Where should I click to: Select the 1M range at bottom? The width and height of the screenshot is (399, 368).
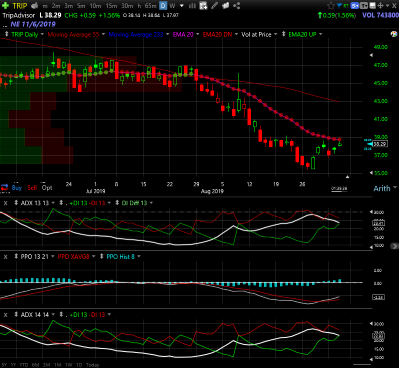(57, 365)
